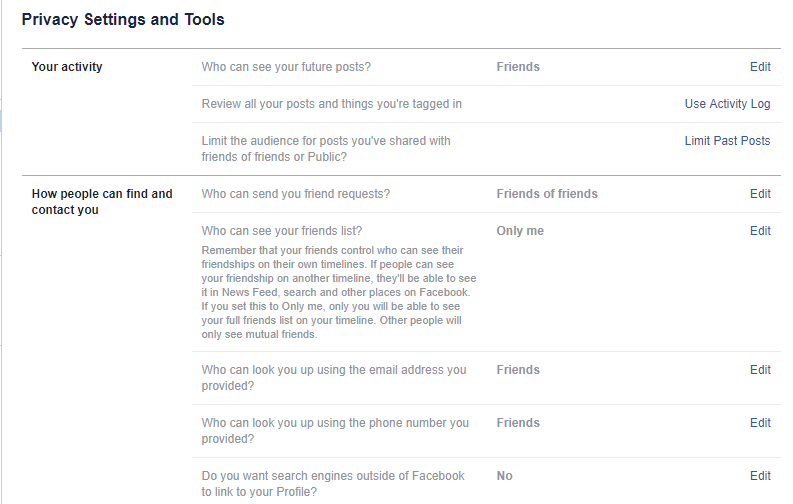The height and width of the screenshot is (504, 793).
Task: Click the 'Privacy Settings and Tools' title
Action: click(x=123, y=19)
